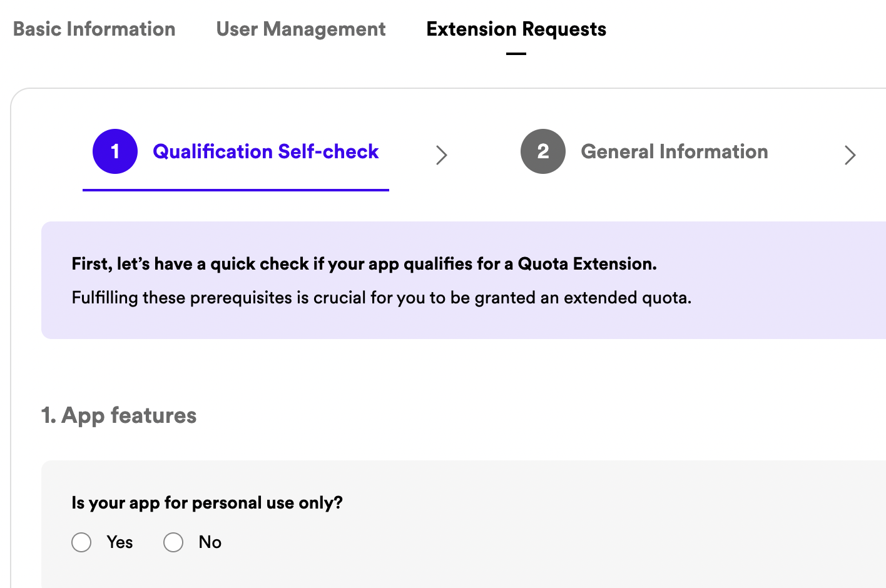Click the step 2 number circle

pyautogui.click(x=543, y=151)
